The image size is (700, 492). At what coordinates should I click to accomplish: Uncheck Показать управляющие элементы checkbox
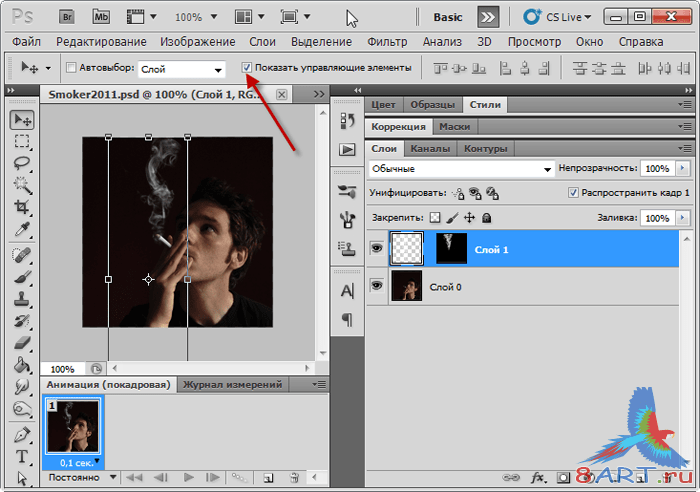coord(247,68)
